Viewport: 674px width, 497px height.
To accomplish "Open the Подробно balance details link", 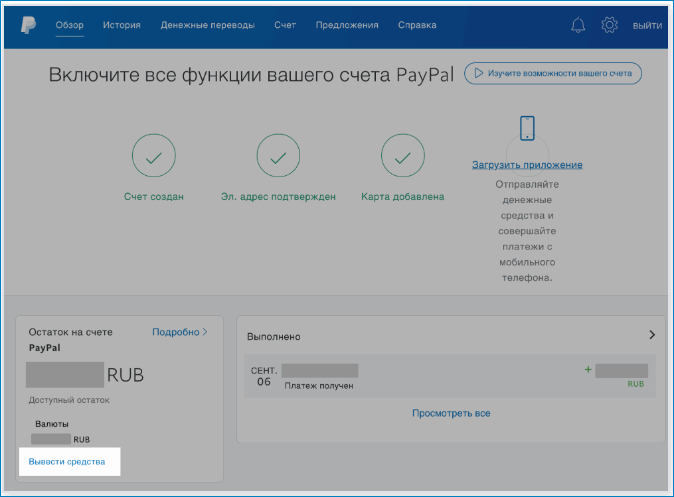I will [180, 332].
